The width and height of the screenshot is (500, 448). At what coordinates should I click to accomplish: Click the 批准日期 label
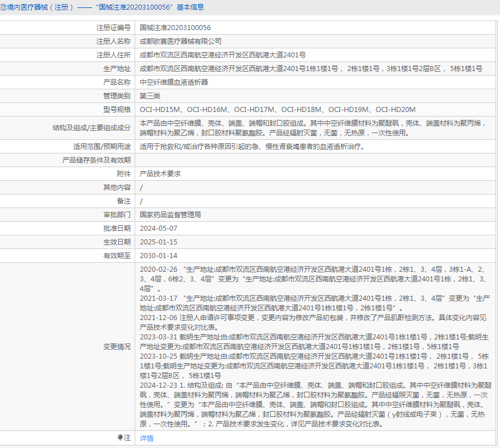tap(117, 229)
